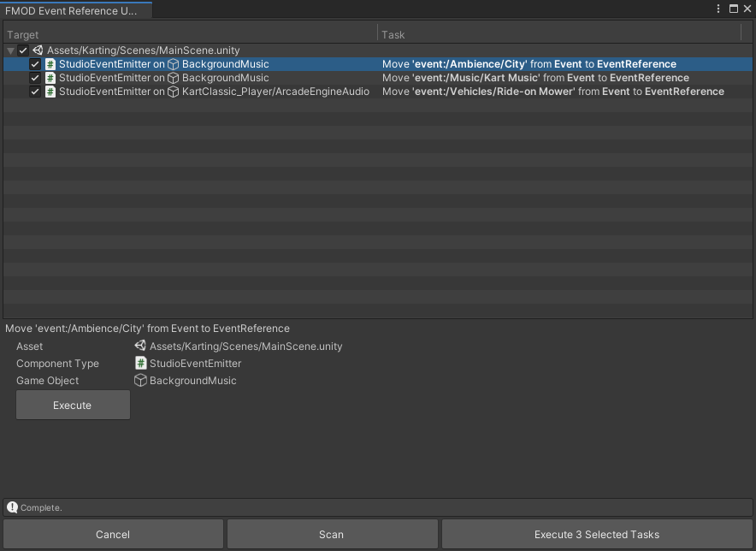Click the Cancel button
Viewport: 756px width, 551px height.
[x=113, y=533]
